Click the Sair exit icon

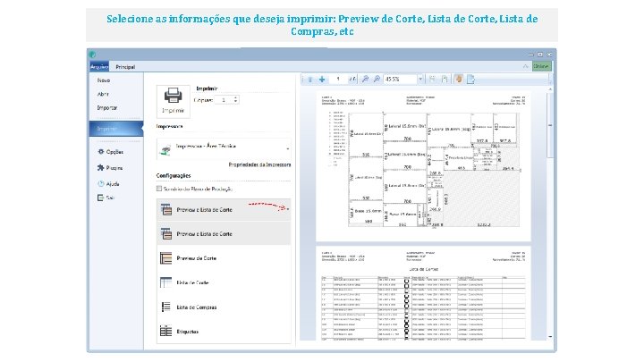point(100,198)
